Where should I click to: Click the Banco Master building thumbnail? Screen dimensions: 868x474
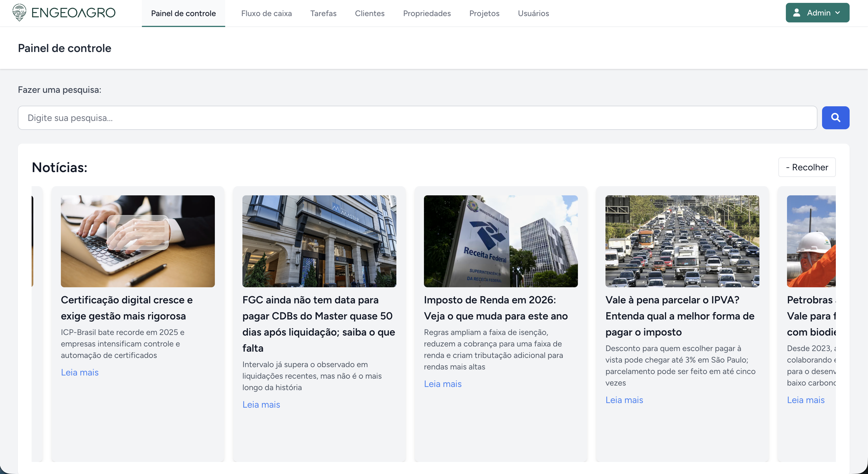(319, 241)
